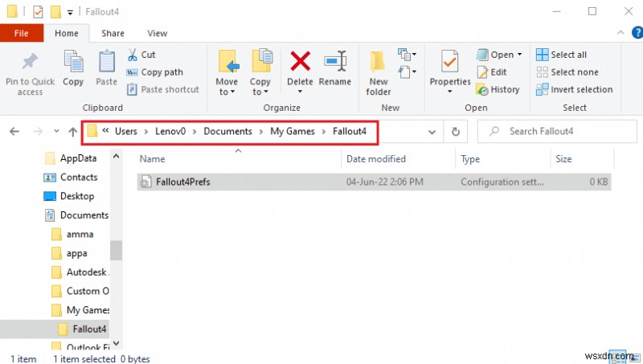Open Desktop in navigation pane
Screen dimensions: 643x364
tap(69, 196)
